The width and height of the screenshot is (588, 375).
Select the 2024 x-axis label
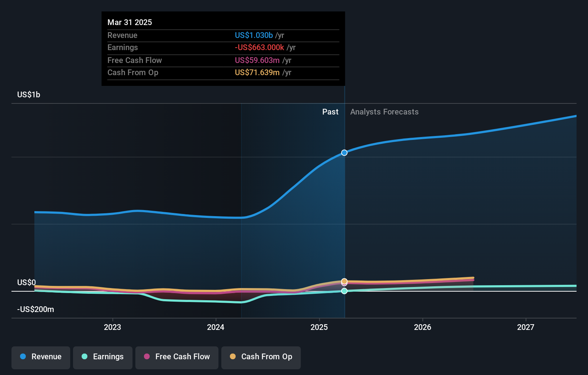pos(216,327)
